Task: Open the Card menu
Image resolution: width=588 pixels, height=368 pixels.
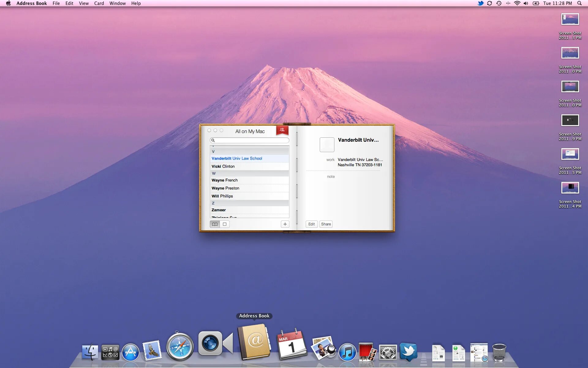Action: (x=99, y=3)
